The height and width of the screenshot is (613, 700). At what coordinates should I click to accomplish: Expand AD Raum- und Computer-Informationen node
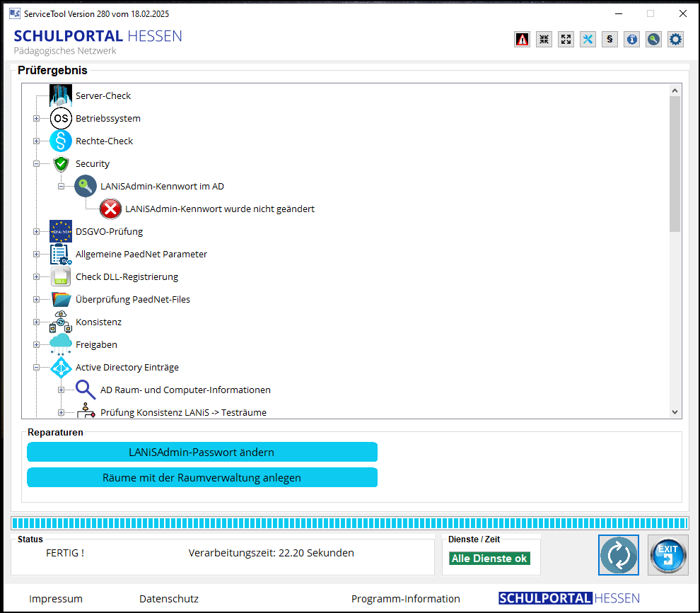tap(61, 390)
